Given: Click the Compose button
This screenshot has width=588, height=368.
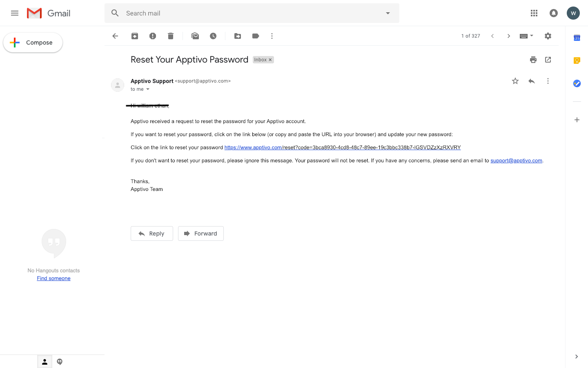Looking at the screenshot, I should point(33,43).
